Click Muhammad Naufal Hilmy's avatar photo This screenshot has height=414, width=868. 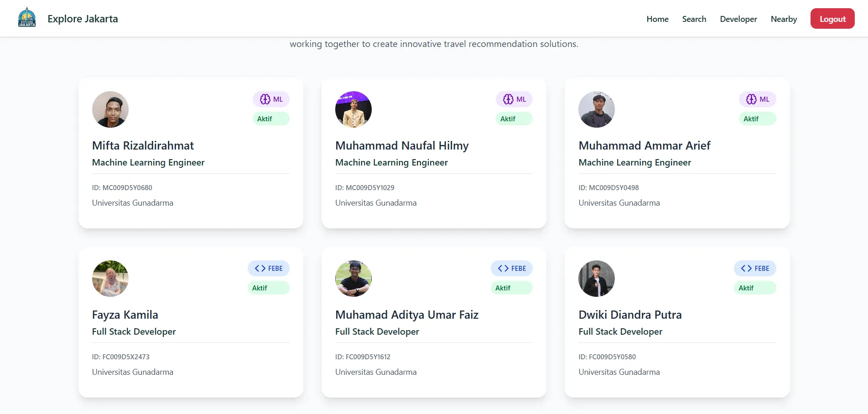[x=353, y=109]
